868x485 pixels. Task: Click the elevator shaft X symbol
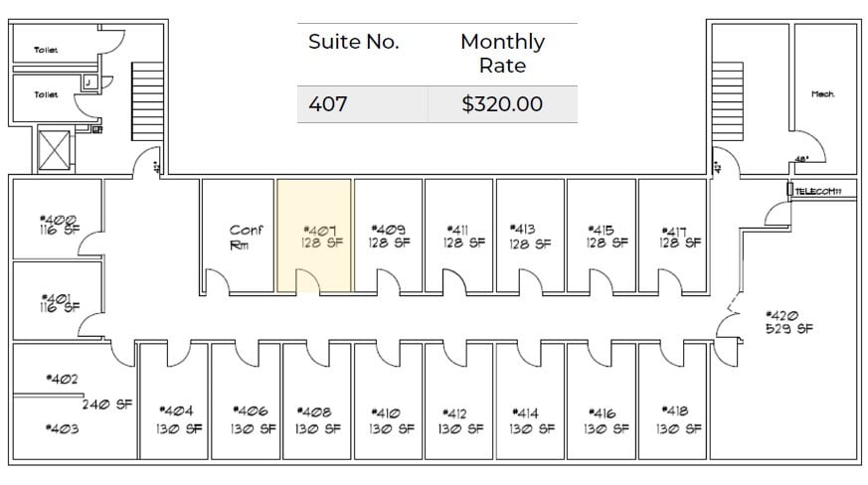(55, 150)
